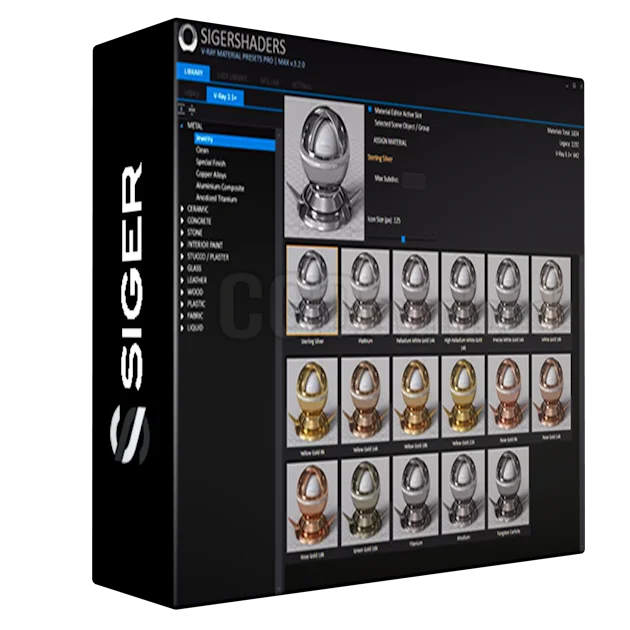Screen dimensions: 630x630
Task: Select the Aluminium Composite subcategory
Action: pyautogui.click(x=220, y=187)
